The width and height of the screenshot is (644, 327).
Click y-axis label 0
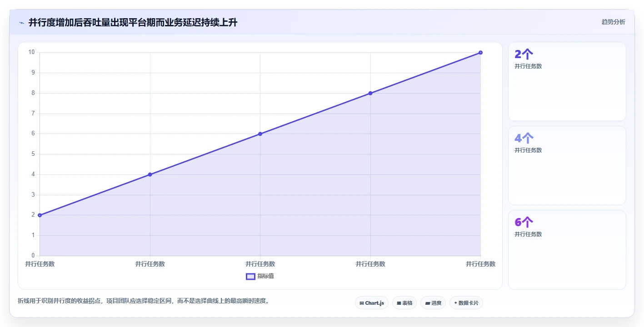point(33,256)
